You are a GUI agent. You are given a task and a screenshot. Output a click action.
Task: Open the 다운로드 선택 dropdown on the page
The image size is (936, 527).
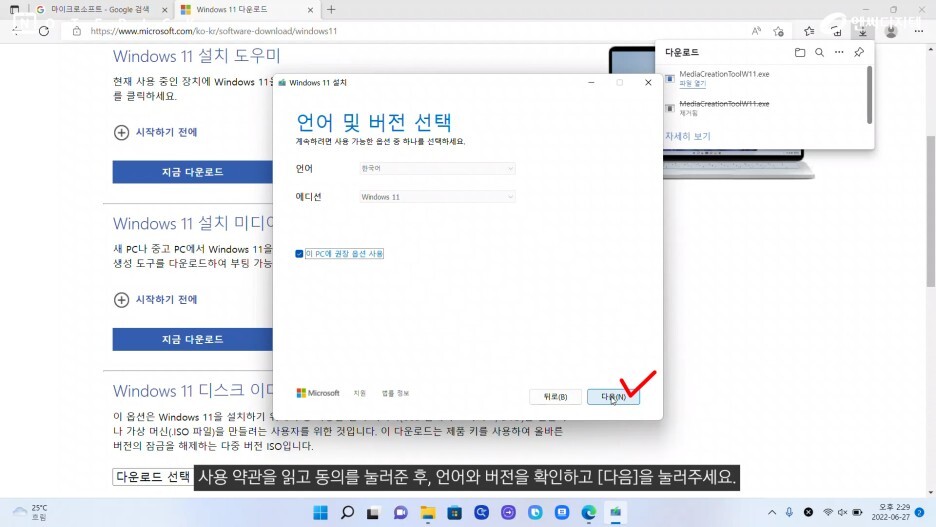tap(153, 477)
